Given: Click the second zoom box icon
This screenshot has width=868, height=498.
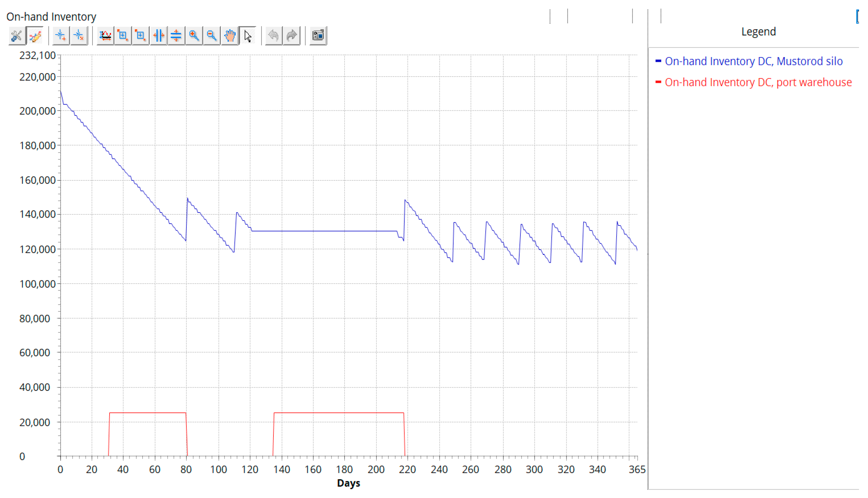Looking at the screenshot, I should [140, 35].
